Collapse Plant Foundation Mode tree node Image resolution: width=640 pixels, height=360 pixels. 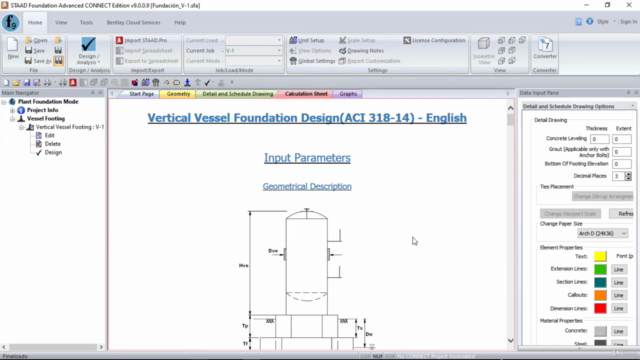pyautogui.click(x=4, y=102)
